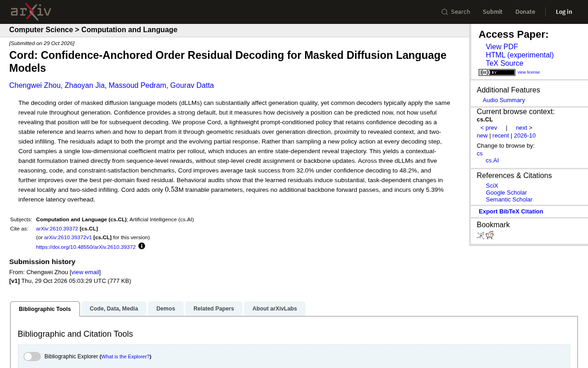Open author Massoud Pedram's page
The width and height of the screenshot is (588, 368).
click(x=137, y=86)
